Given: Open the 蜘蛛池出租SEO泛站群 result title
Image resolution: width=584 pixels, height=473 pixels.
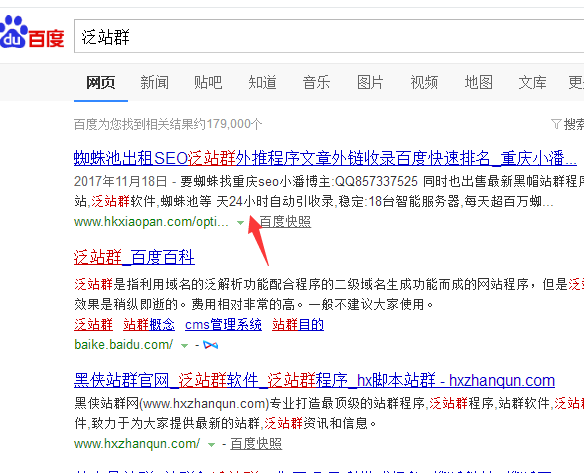Looking at the screenshot, I should pyautogui.click(x=325, y=158).
